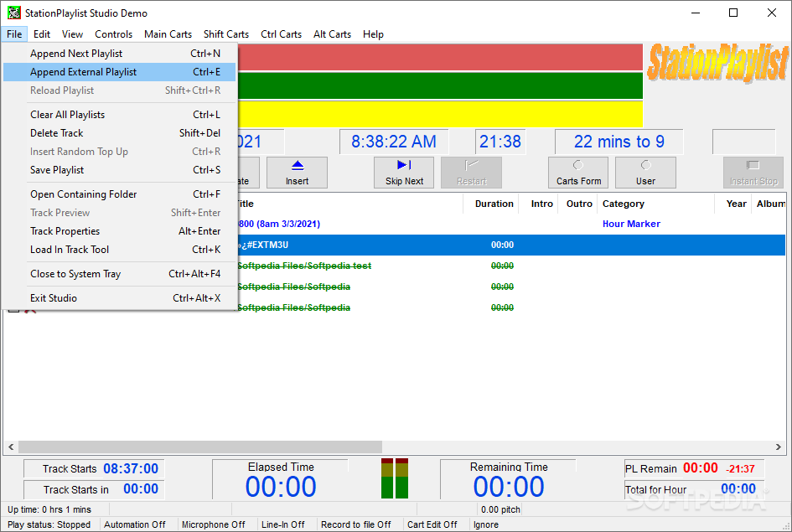Click the yellow status bar
792x532 pixels.
coord(440,114)
